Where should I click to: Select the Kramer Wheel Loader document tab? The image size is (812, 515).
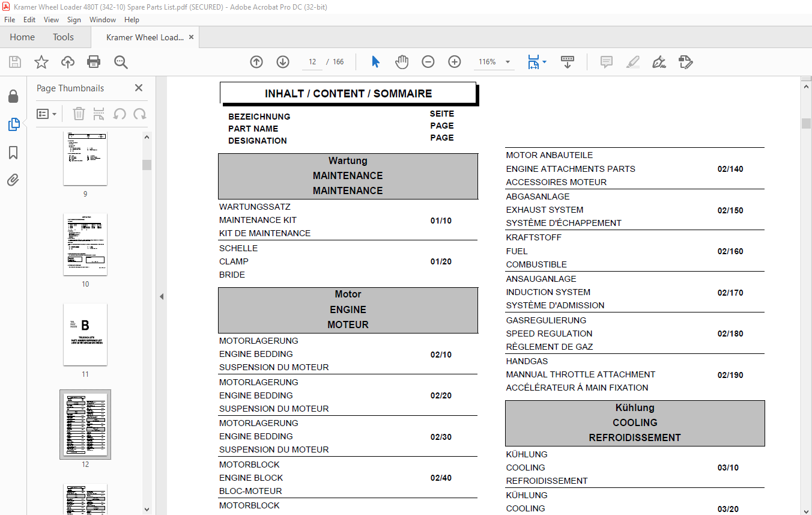click(x=145, y=37)
